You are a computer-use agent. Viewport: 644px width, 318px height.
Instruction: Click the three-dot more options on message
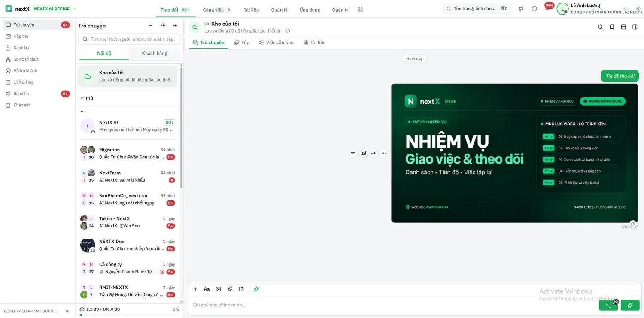click(x=383, y=153)
